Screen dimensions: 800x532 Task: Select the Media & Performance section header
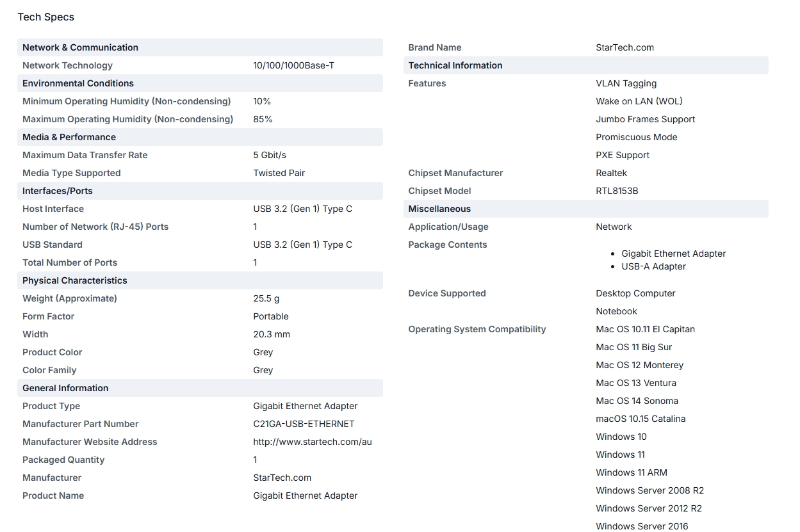(200, 137)
